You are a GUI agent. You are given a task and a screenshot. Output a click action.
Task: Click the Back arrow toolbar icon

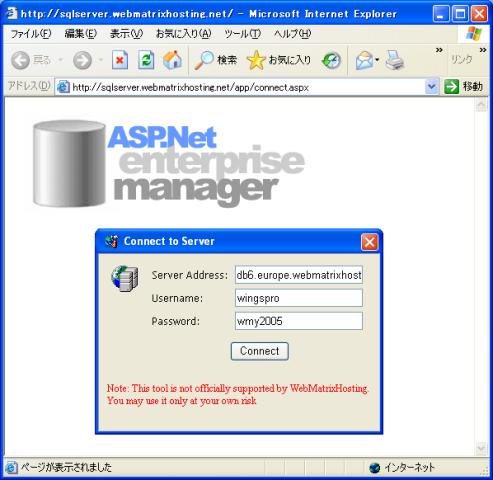point(20,60)
